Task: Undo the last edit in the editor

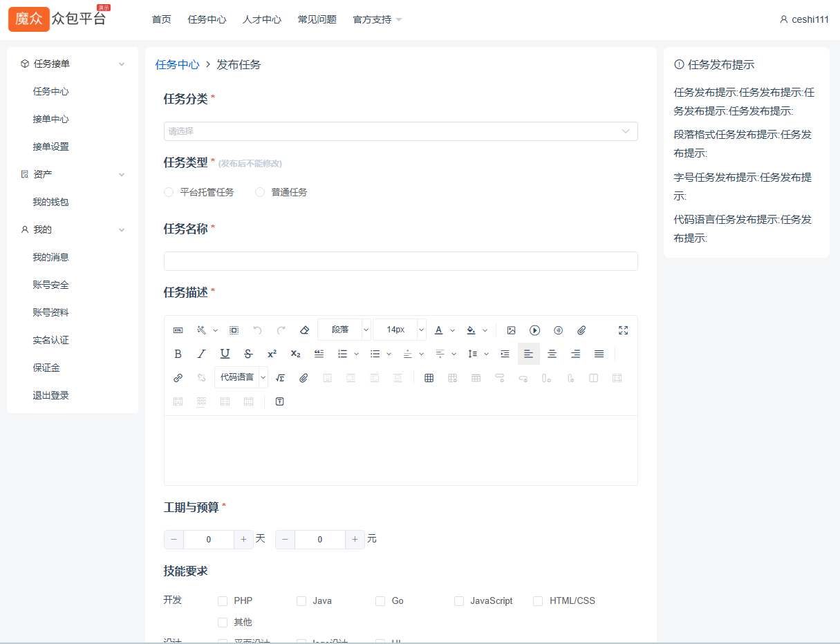Action: (256, 330)
